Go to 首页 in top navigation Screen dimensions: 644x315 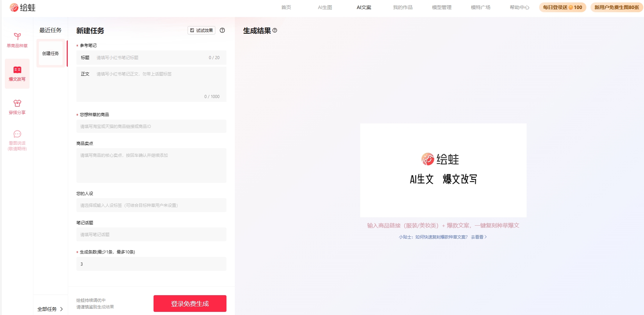(x=286, y=7)
